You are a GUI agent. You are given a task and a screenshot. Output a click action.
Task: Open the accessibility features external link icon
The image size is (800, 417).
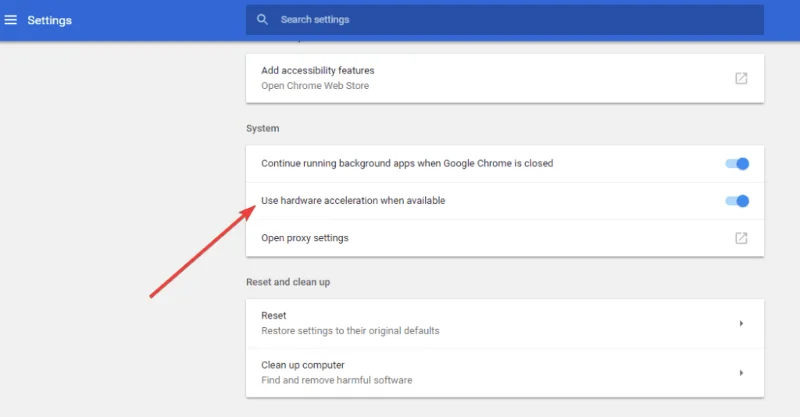(x=741, y=78)
